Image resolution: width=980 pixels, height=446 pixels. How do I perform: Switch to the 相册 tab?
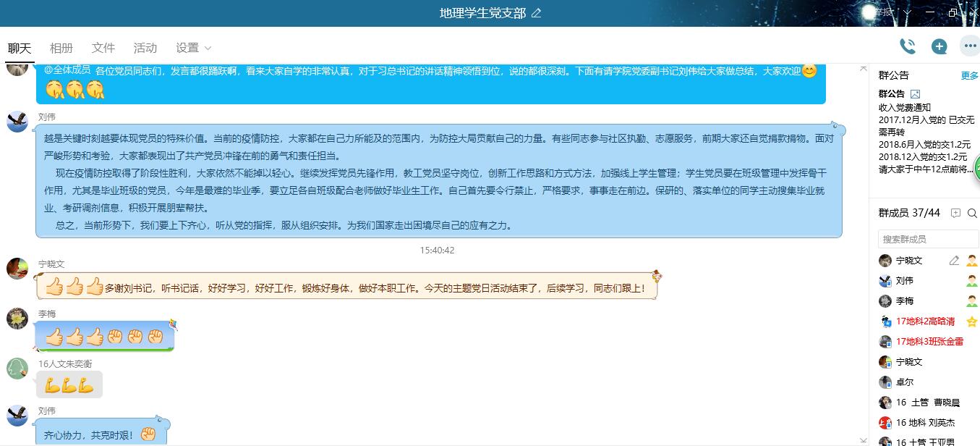click(61, 48)
